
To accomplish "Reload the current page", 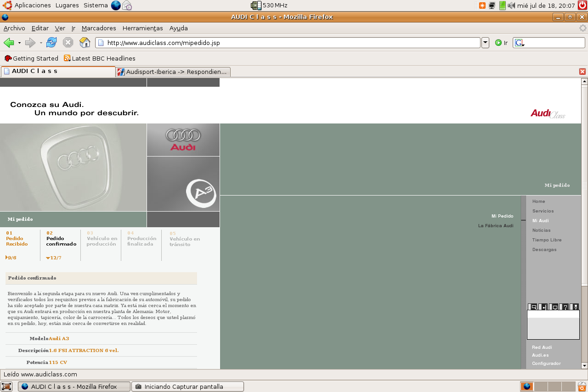I will coord(51,43).
